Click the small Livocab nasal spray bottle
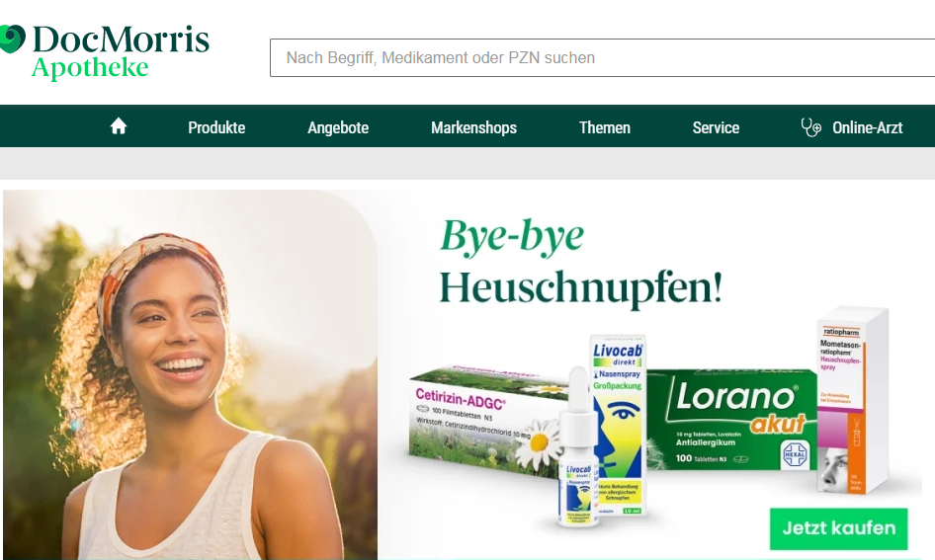 tap(577, 446)
